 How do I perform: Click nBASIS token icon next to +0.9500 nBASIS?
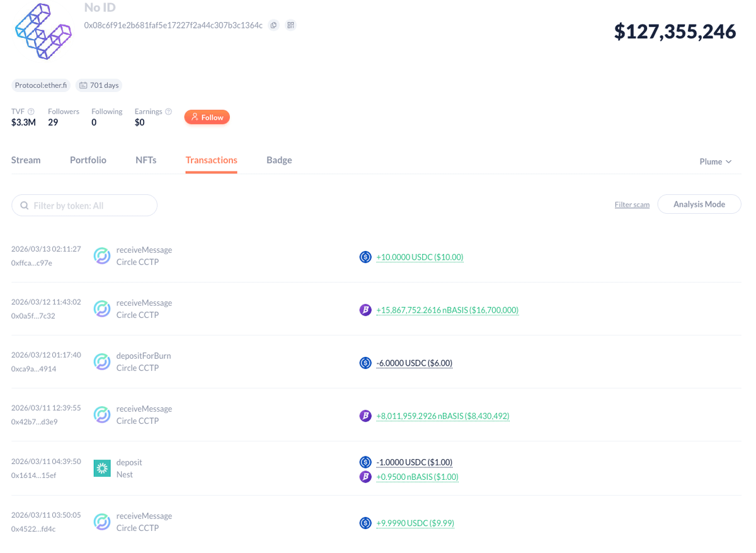click(365, 477)
